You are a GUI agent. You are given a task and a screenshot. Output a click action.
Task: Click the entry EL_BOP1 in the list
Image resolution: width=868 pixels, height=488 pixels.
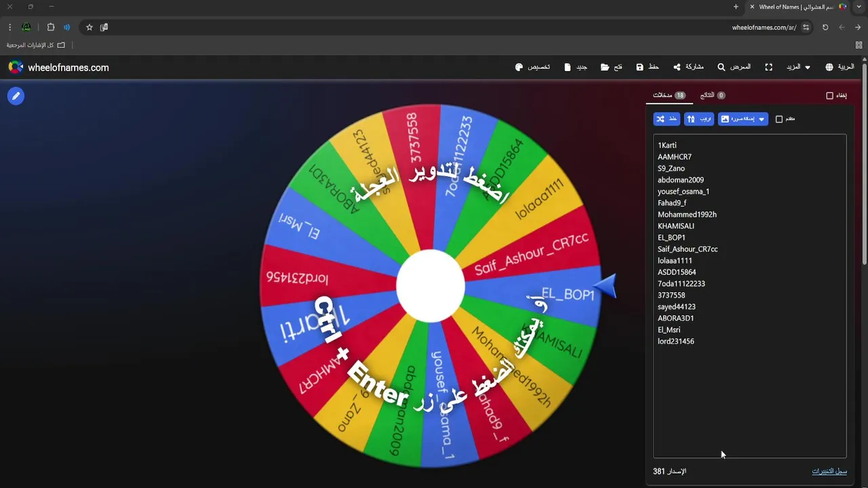click(x=671, y=237)
